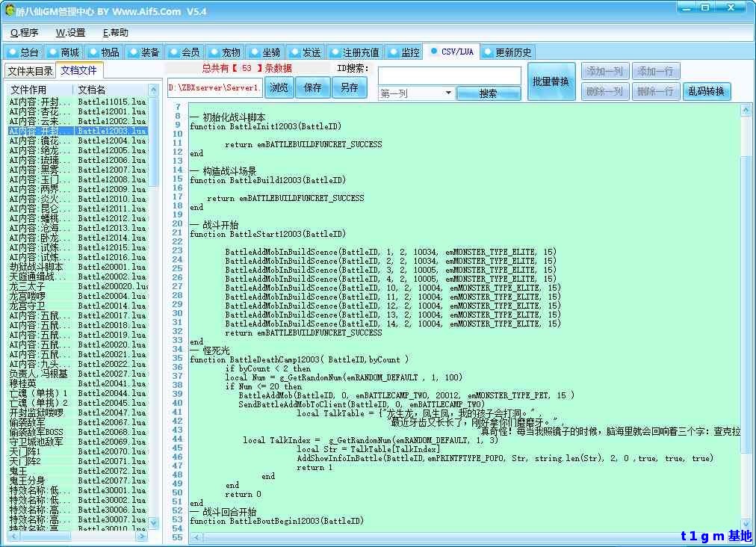Expand the file path selector box
Viewport: 756px width, 547px height.
click(214, 87)
